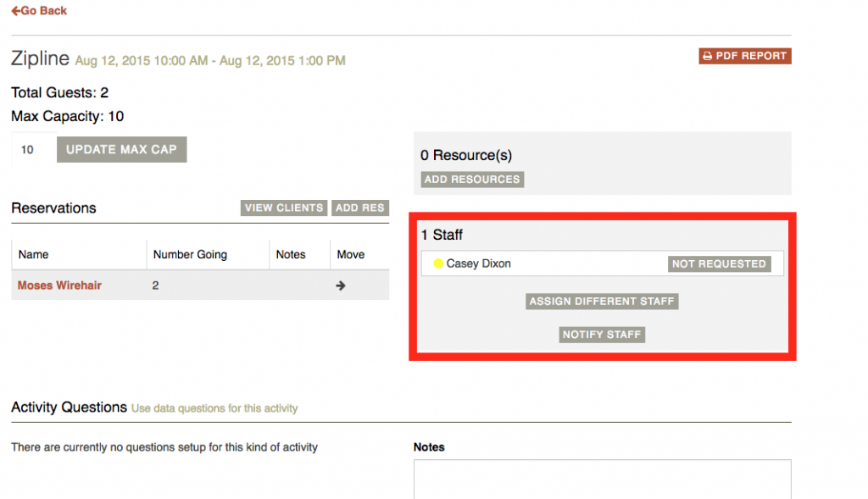Click the Zipline activity title
The width and height of the screenshot is (868, 499).
click(x=40, y=58)
